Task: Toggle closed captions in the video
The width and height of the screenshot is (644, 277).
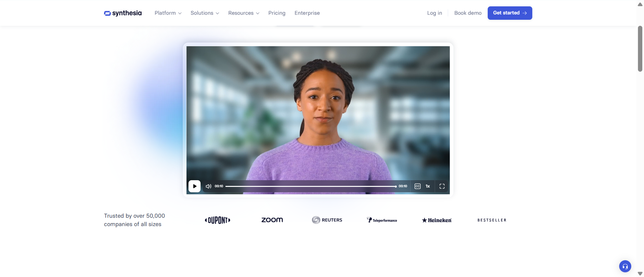Action: pos(418,186)
